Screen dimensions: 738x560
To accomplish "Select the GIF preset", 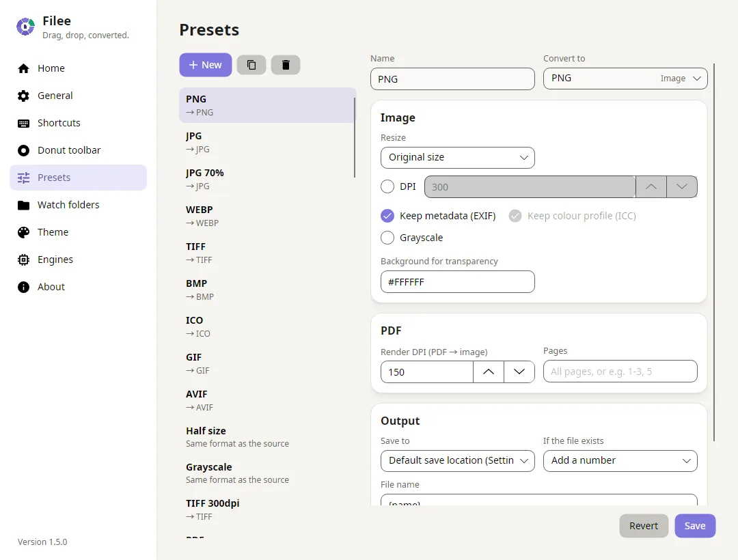I will (x=267, y=363).
